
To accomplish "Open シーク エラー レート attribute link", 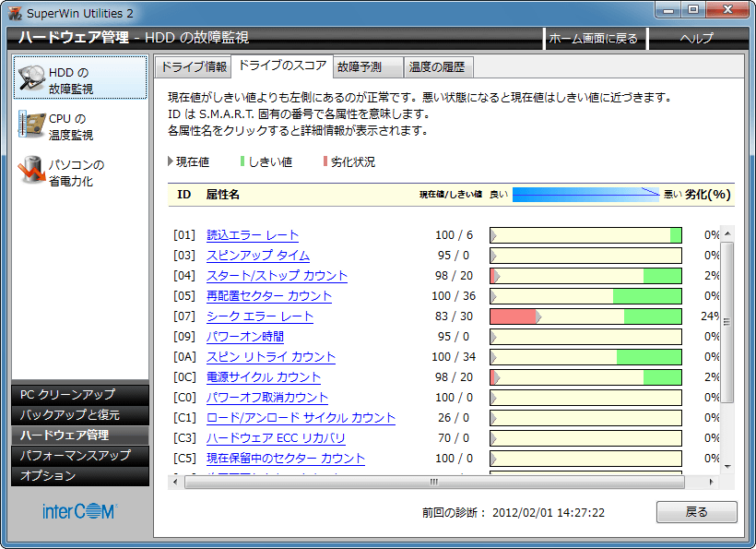I will coord(260,316).
